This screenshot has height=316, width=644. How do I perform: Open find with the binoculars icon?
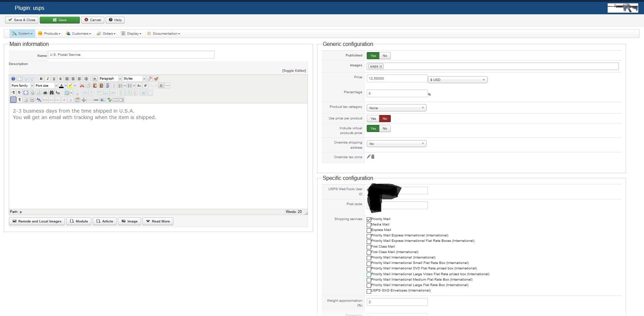tap(52, 93)
